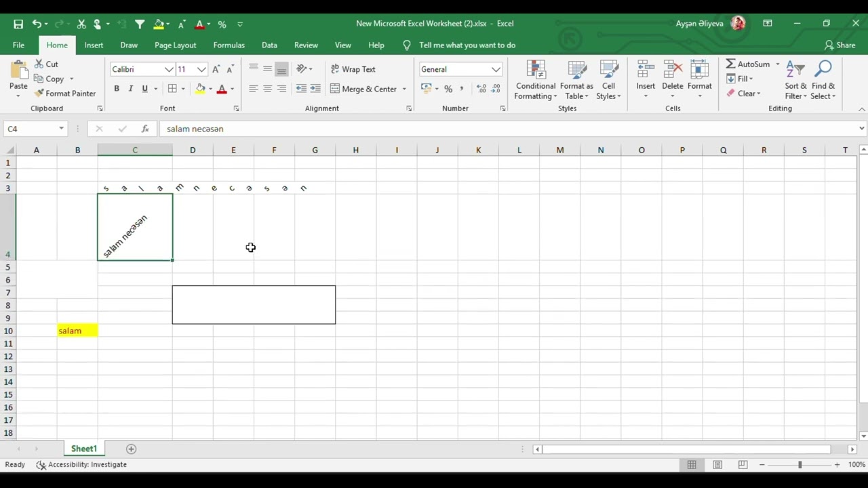Open the font size dropdown
This screenshot has width=868, height=488.
click(x=201, y=69)
